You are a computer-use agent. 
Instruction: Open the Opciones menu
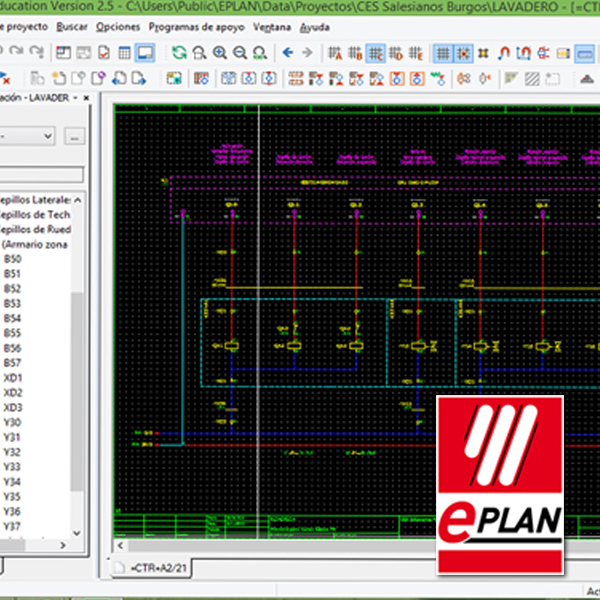coord(118,27)
